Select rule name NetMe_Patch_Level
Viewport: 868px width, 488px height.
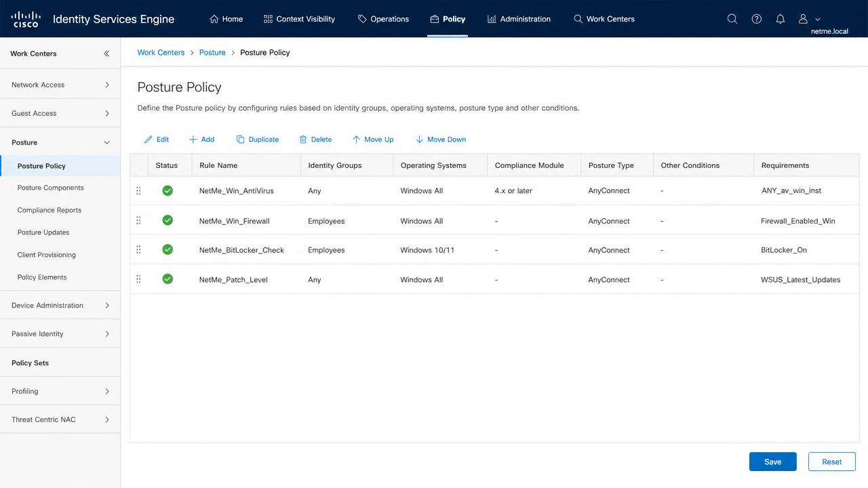tap(233, 280)
